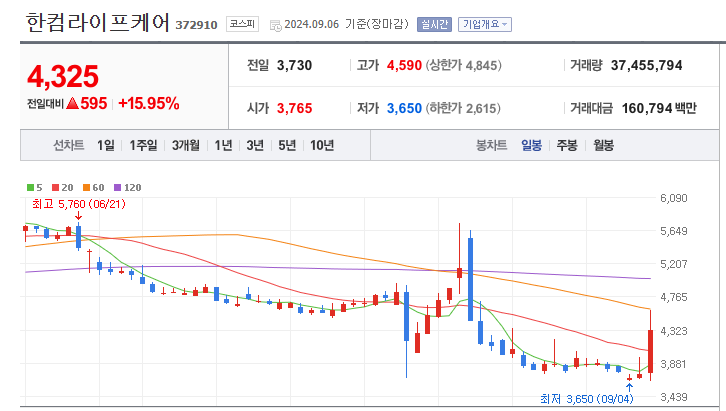
Task: Click the 최저 3,650 (09/04) marker label
Action: 587,399
